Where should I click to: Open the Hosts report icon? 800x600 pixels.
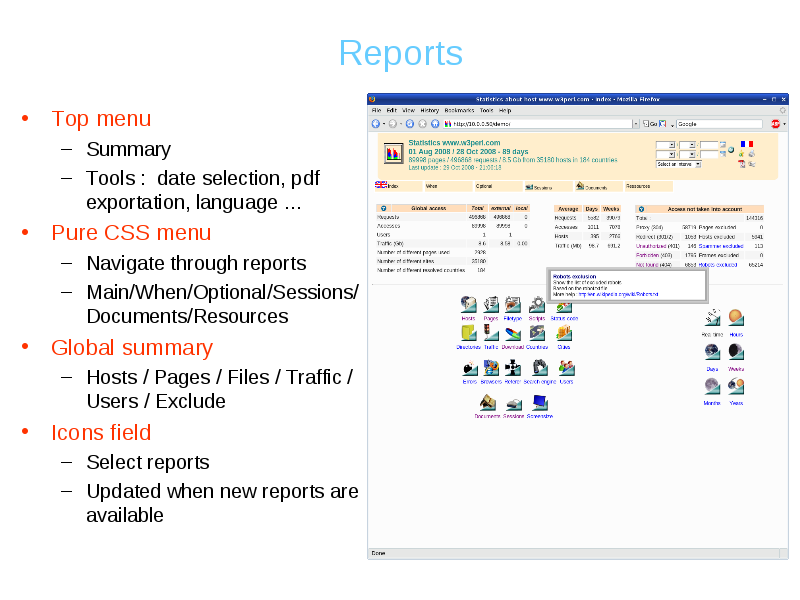467,304
